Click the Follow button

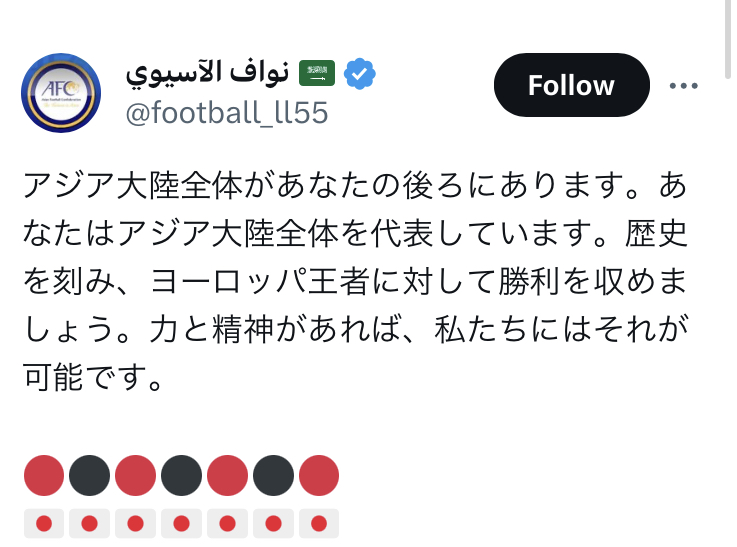click(571, 85)
